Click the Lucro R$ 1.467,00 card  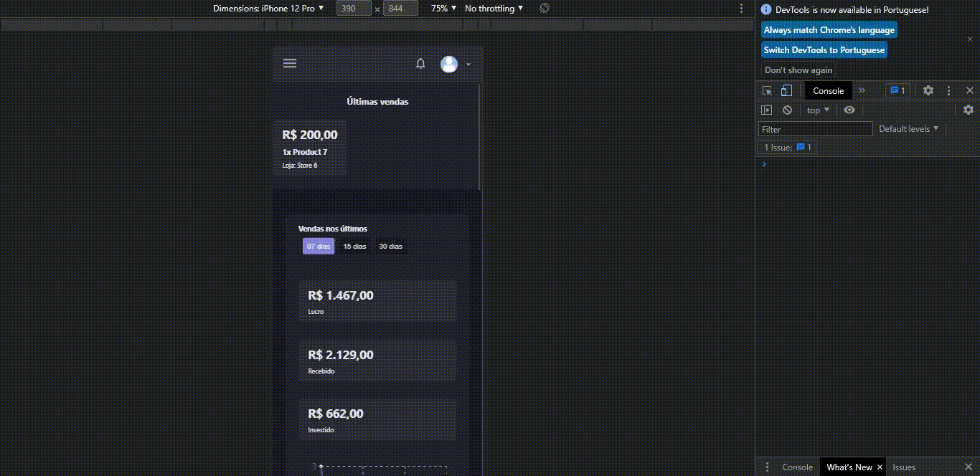377,301
